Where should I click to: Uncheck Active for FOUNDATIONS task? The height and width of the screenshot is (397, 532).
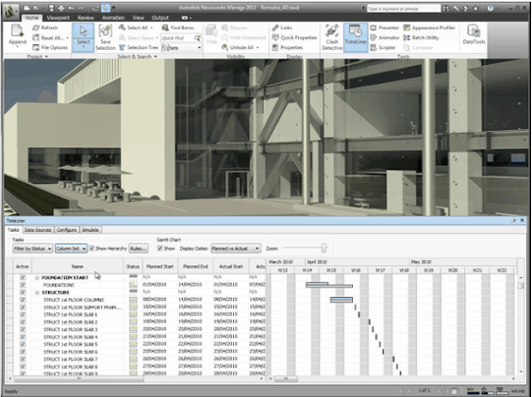point(23,285)
